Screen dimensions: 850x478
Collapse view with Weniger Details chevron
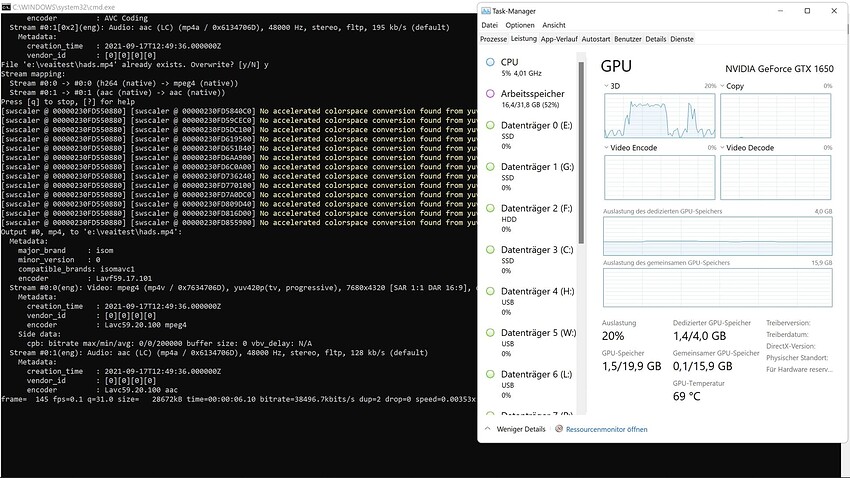coord(487,429)
